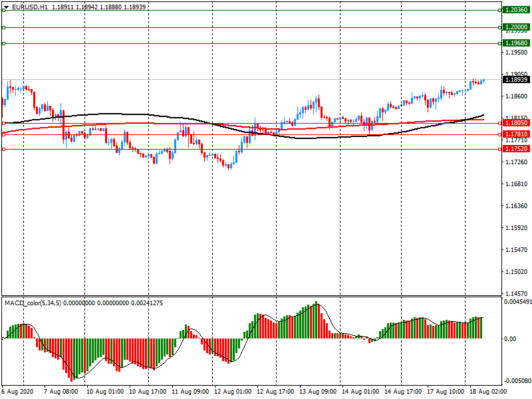Click the red 1.18050 price level tag
Viewport: 532px width, 399px height.
(x=516, y=123)
